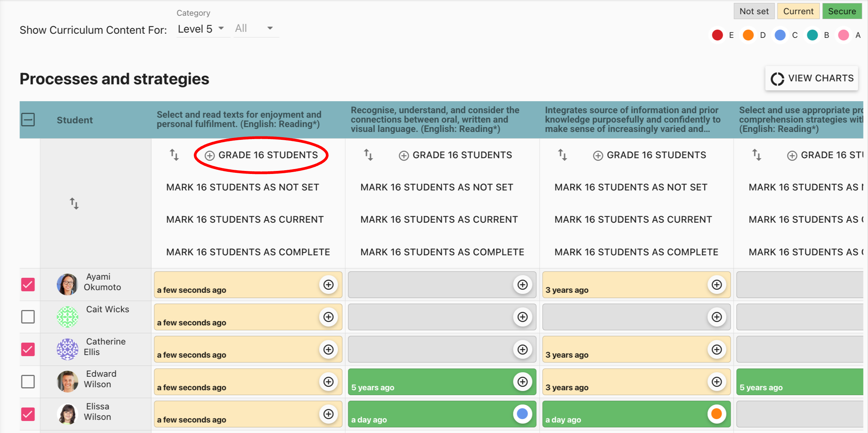The image size is (868, 433).
Task: Click plus icon in Cait Wicks' second cell
Action: pyautogui.click(x=522, y=317)
